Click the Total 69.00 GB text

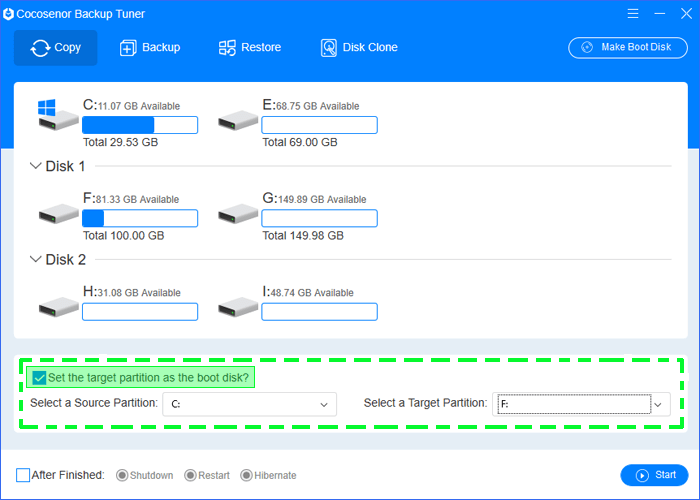[x=300, y=142]
